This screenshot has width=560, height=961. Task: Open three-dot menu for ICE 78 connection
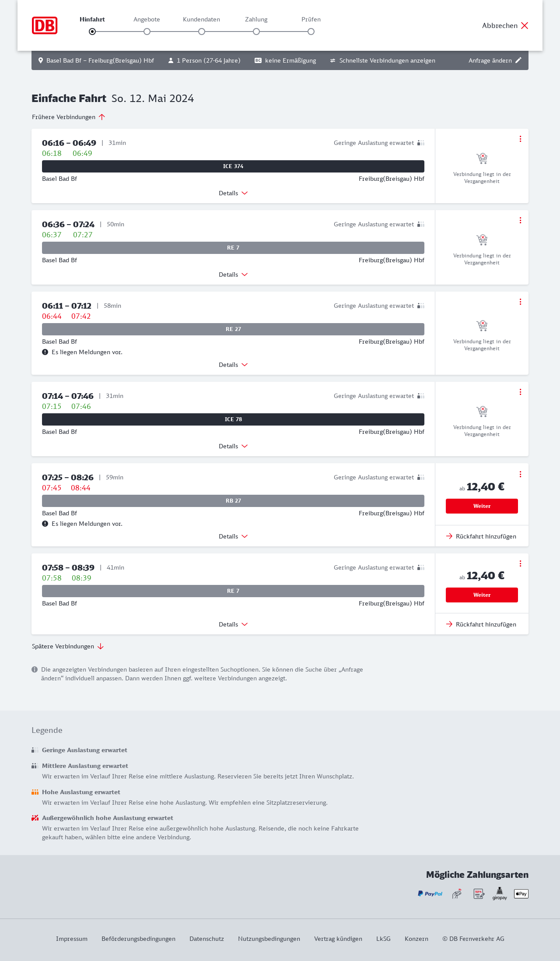click(x=520, y=392)
